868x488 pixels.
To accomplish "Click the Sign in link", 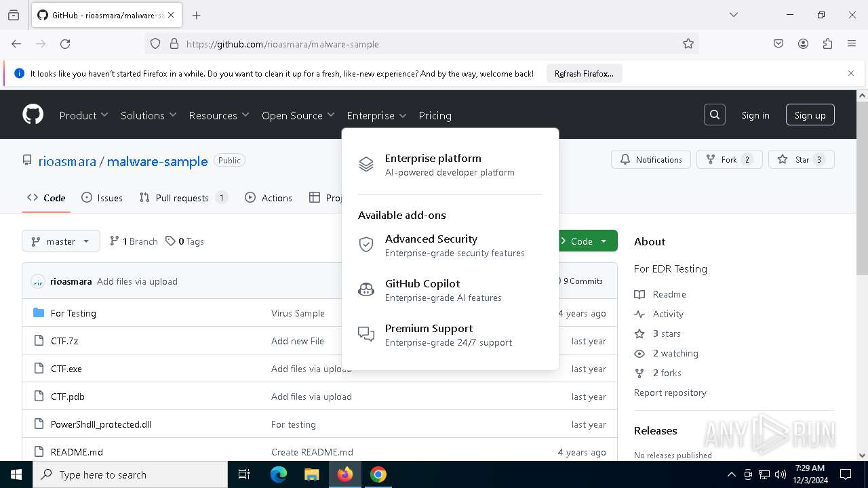I will 755,115.
